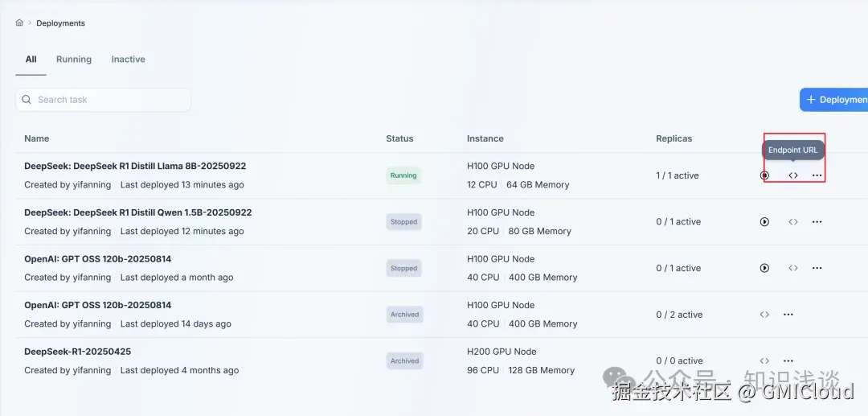Stop the DeepSeek R1 Distill Llama 8B deployment
The image size is (868, 416).
pyautogui.click(x=764, y=175)
